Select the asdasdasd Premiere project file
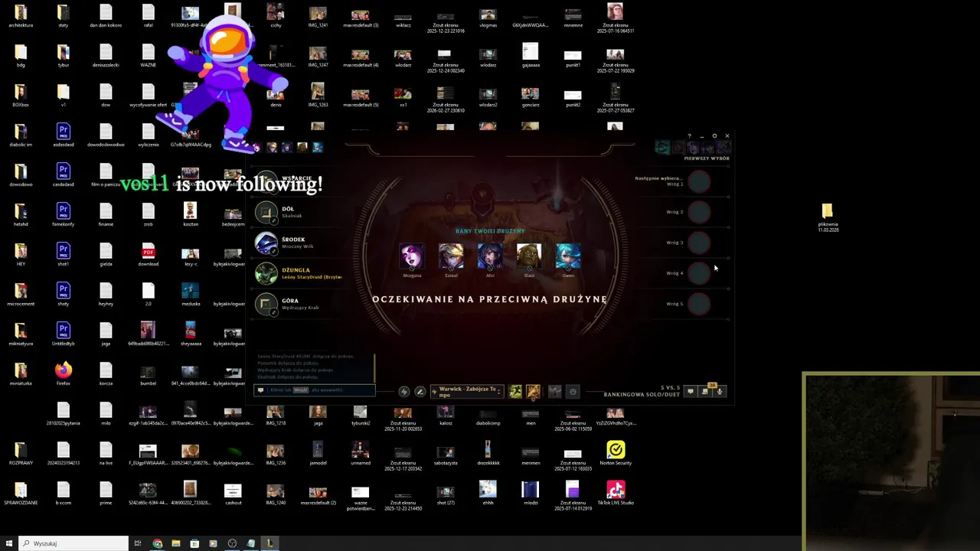The width and height of the screenshot is (980, 551). tap(64, 135)
